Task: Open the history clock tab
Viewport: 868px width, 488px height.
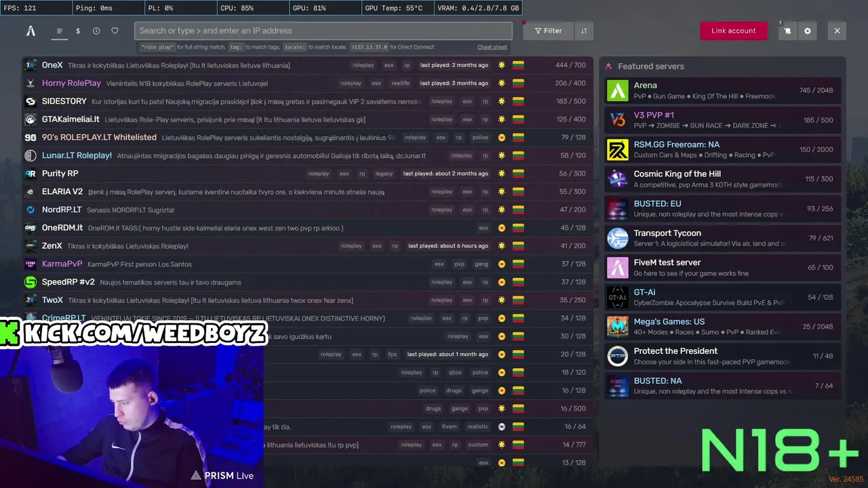Action: (96, 30)
